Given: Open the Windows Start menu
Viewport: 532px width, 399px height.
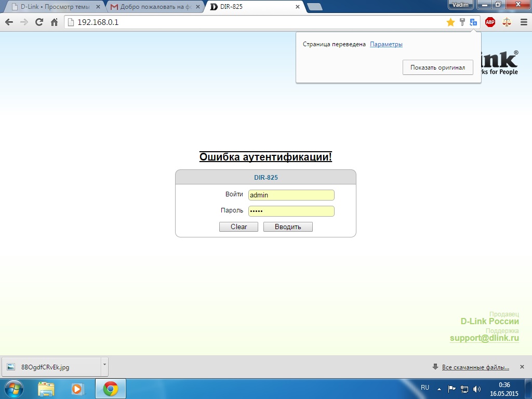Looking at the screenshot, I should (x=14, y=389).
